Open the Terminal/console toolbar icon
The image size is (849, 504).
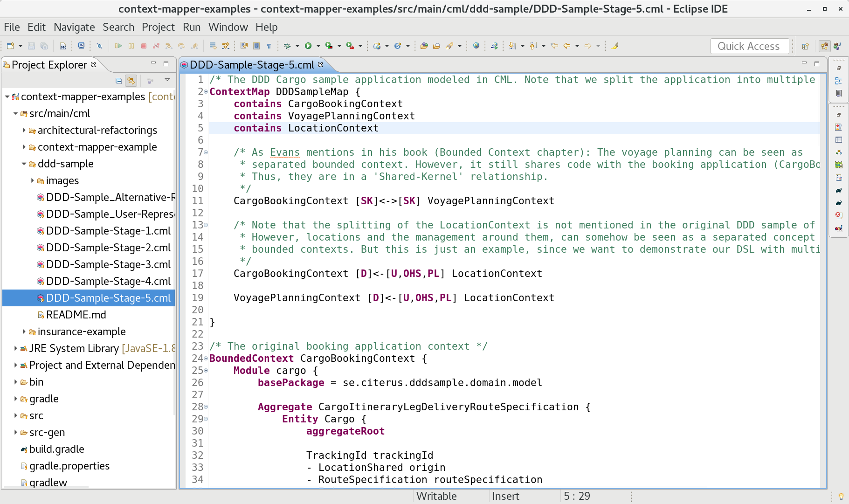[x=81, y=46]
